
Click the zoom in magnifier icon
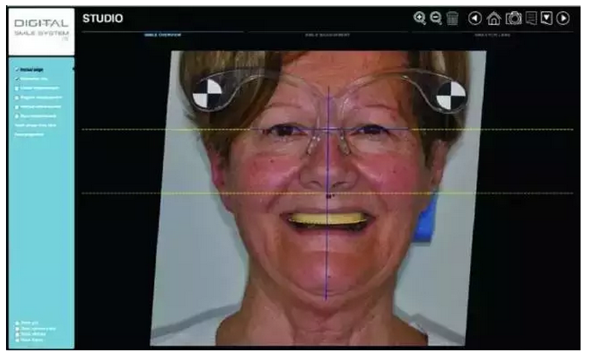click(419, 18)
